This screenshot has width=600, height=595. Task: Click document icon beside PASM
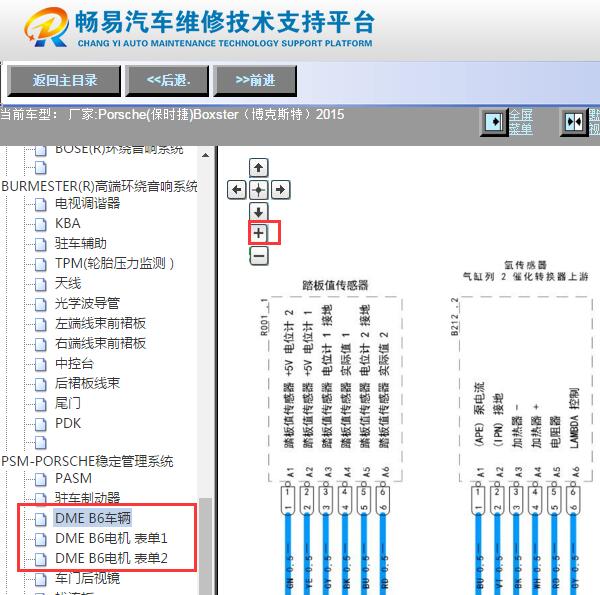click(x=41, y=479)
